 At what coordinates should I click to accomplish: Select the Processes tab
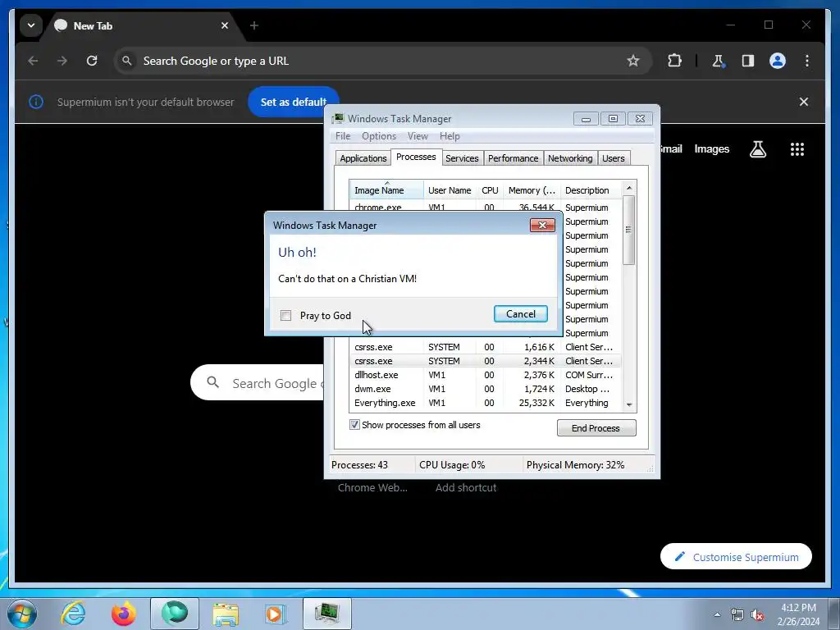[x=416, y=157]
